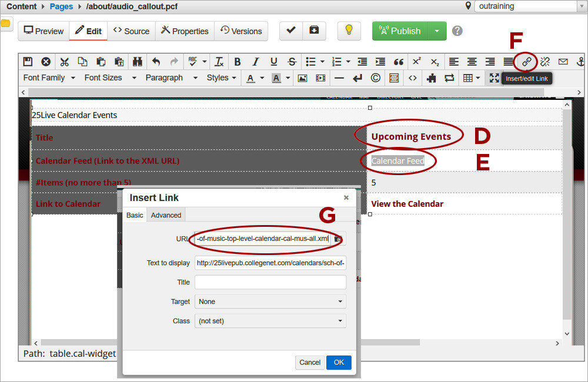Click the Code snippet brackets icon
The width and height of the screenshot is (588, 382).
413,78
